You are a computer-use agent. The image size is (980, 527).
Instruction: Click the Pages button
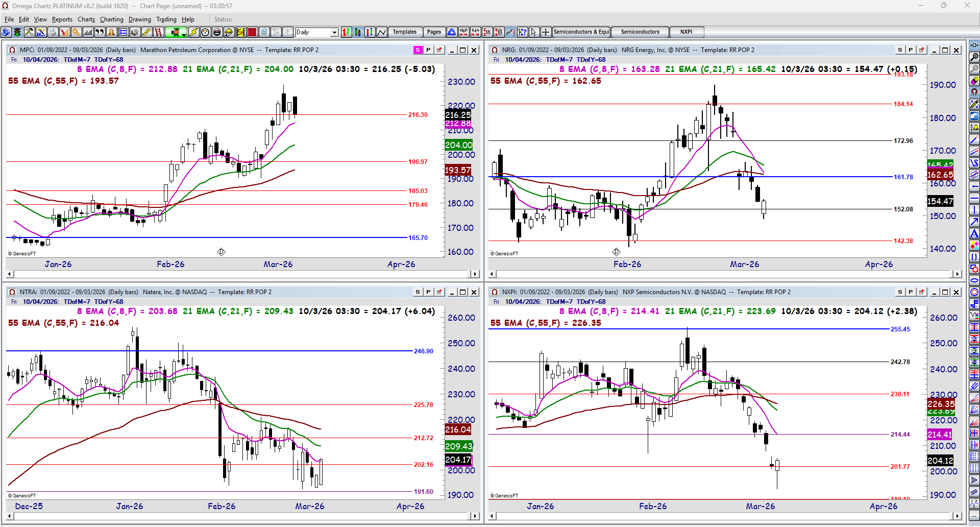(434, 32)
